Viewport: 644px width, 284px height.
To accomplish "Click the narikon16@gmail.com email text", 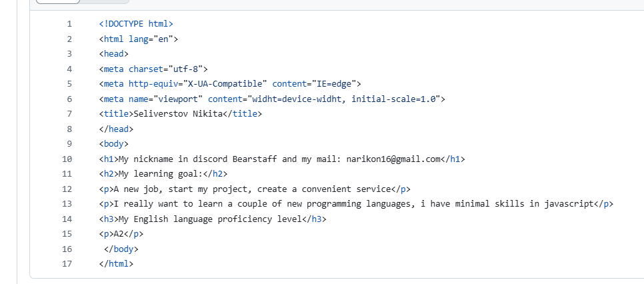I will pyautogui.click(x=393, y=159).
